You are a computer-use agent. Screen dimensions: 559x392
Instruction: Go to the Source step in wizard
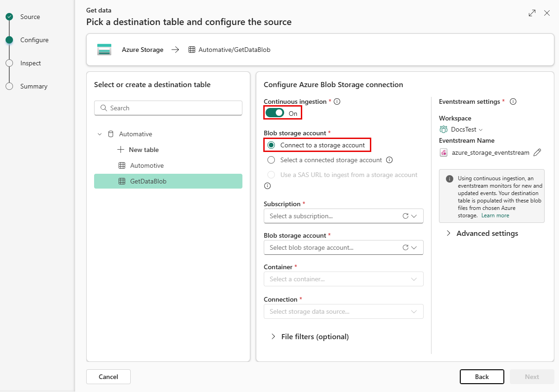(30, 17)
